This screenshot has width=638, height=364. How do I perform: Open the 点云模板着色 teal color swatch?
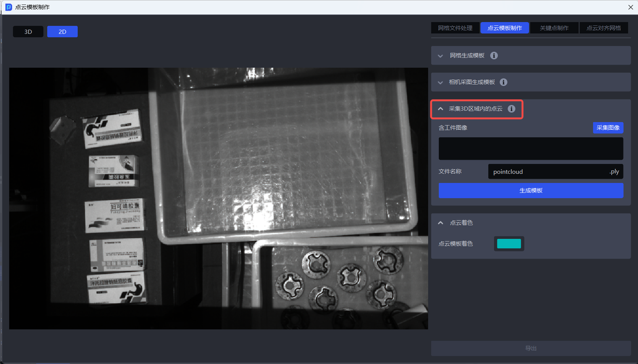click(509, 243)
